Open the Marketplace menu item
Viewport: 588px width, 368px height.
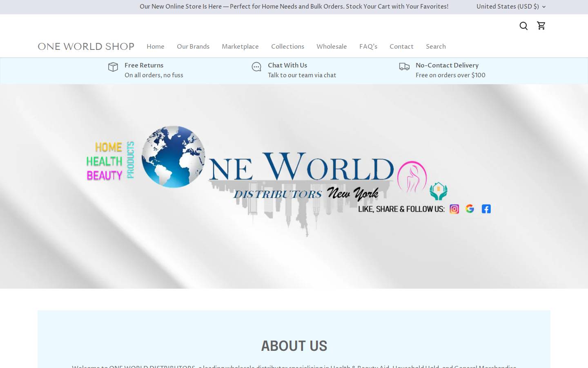coord(240,47)
